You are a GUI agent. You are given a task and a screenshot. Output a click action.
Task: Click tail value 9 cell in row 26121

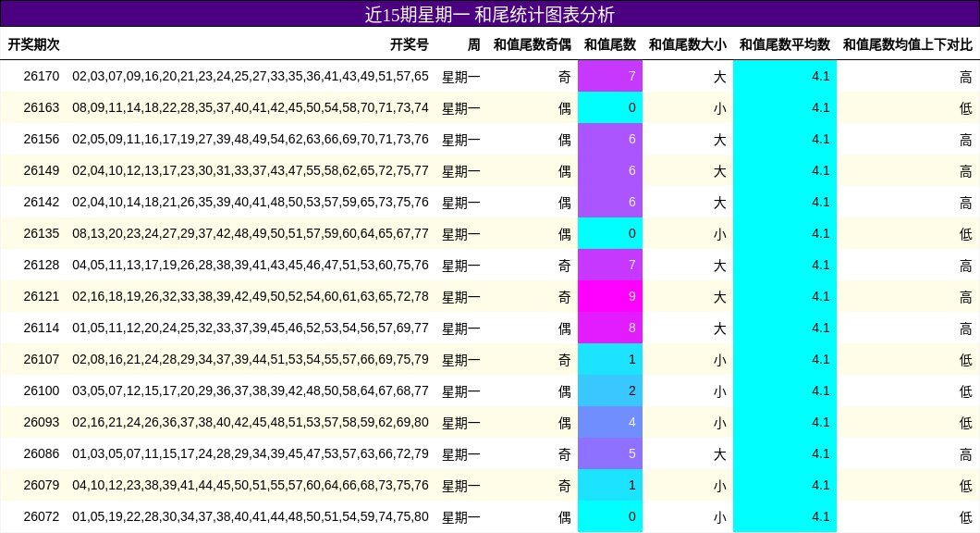[610, 296]
